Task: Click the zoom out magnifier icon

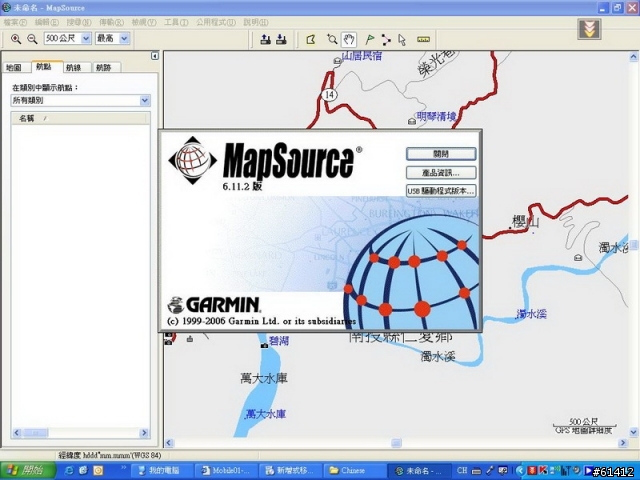Action: 32,39
